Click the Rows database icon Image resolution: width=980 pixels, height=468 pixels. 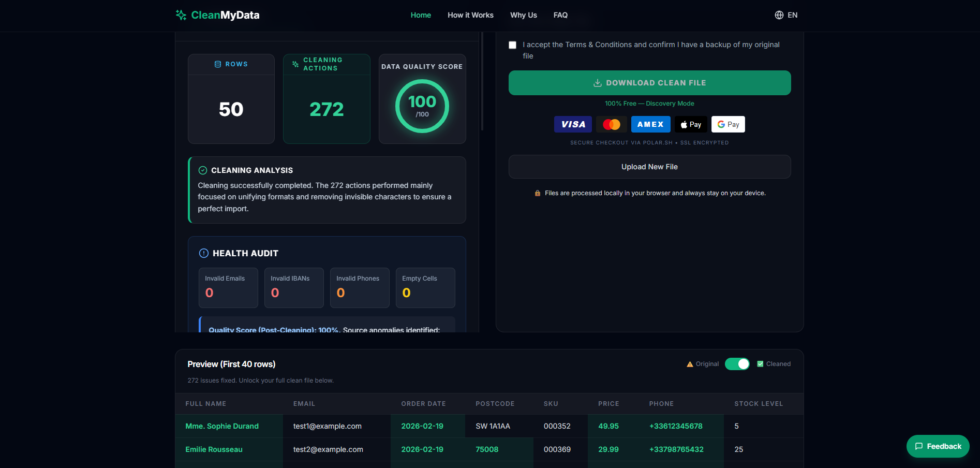(x=218, y=64)
